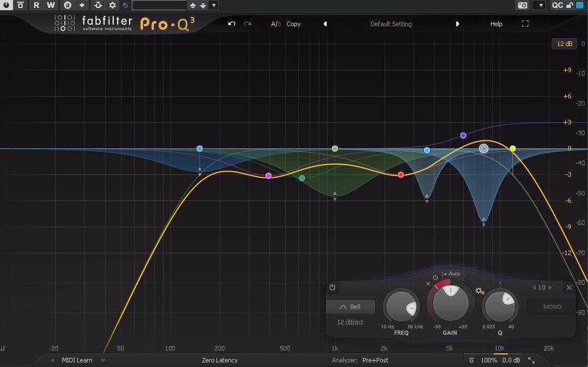Click the piano display icon near bottom edge
Image resolution: width=588 pixels, height=367 pixels.
[x=3, y=348]
